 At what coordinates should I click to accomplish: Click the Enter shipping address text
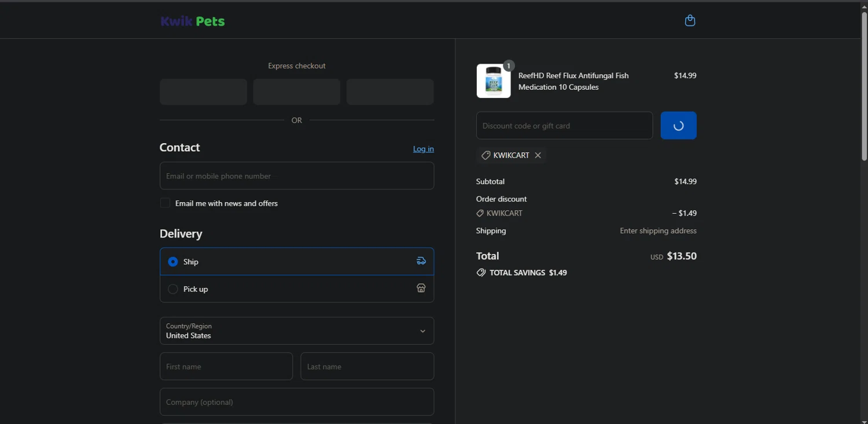coord(658,231)
